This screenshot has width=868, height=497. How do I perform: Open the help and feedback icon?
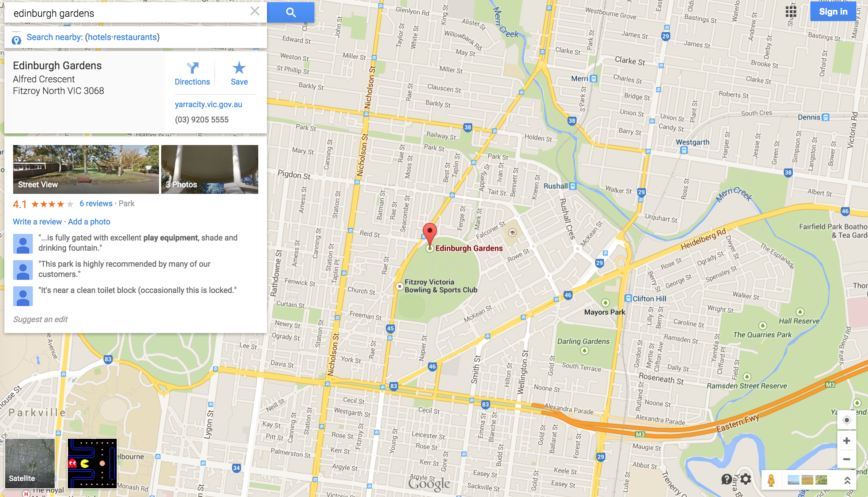click(726, 479)
